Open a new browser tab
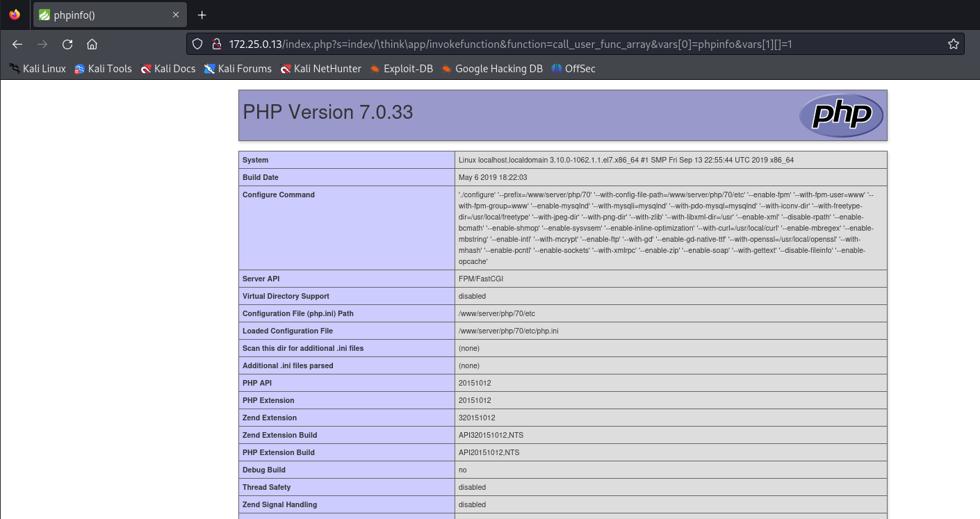This screenshot has height=519, width=980. click(202, 15)
